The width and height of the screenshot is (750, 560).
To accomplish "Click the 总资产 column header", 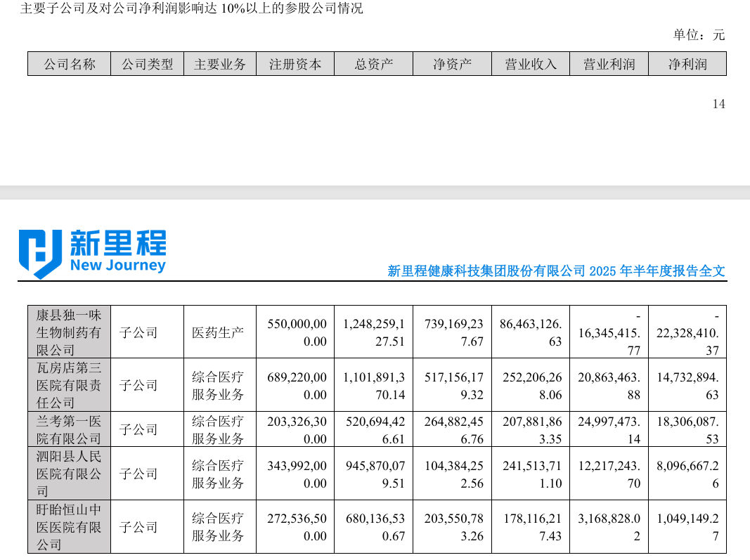I will click(x=373, y=64).
